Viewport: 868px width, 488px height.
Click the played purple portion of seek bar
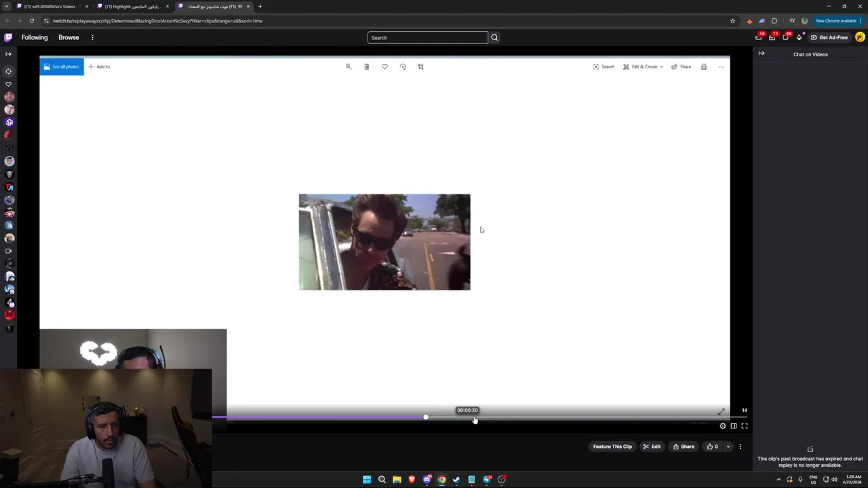(x=319, y=417)
